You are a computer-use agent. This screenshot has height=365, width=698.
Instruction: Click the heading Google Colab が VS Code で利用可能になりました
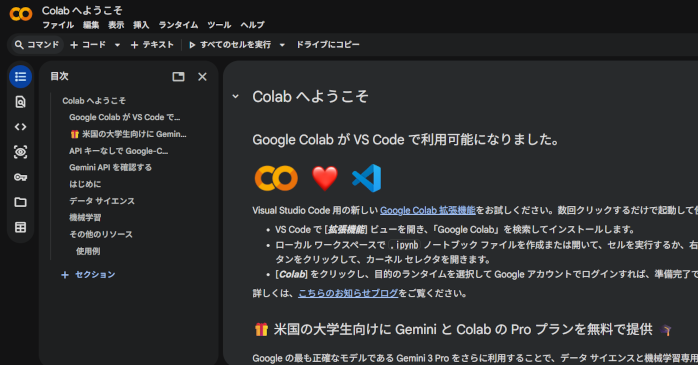coord(406,140)
